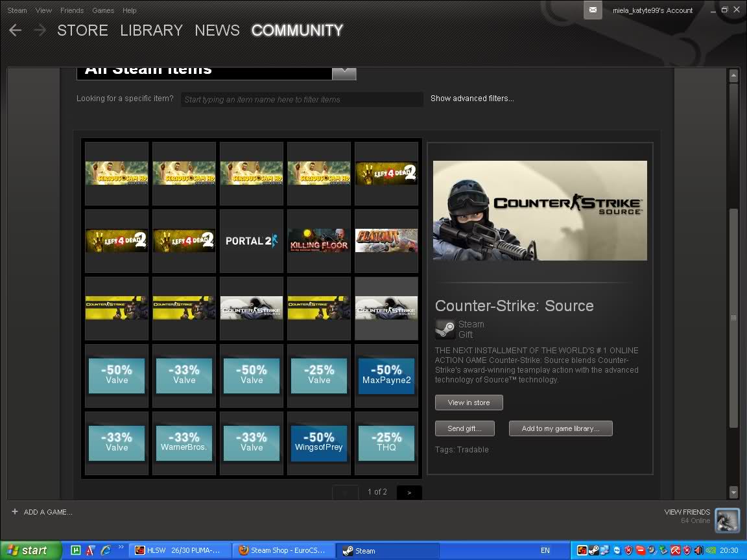The height and width of the screenshot is (560, 747).
Task: Click the View in store button
Action: click(469, 402)
